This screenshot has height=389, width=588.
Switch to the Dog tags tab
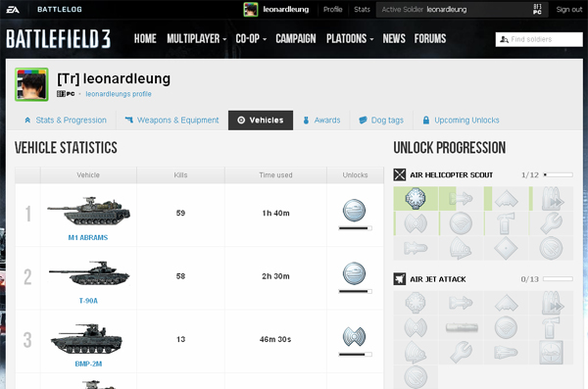(x=381, y=121)
